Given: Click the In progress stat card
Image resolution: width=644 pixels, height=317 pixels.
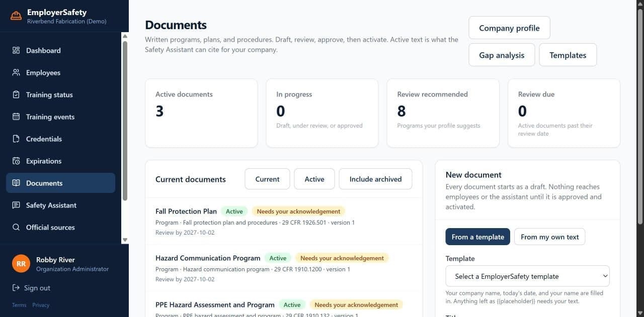Looking at the screenshot, I should click(322, 113).
